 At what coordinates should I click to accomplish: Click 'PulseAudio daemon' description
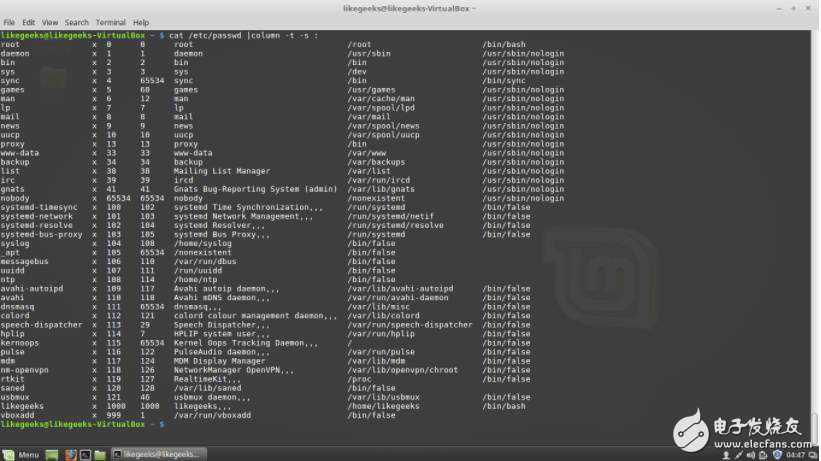[x=215, y=352]
